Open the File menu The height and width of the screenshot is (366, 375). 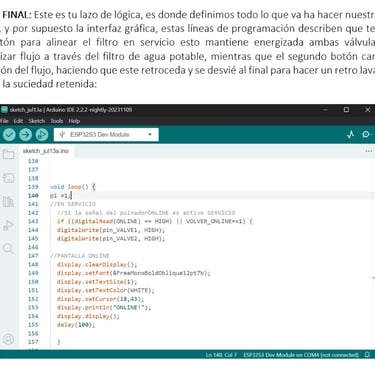pos(4,121)
